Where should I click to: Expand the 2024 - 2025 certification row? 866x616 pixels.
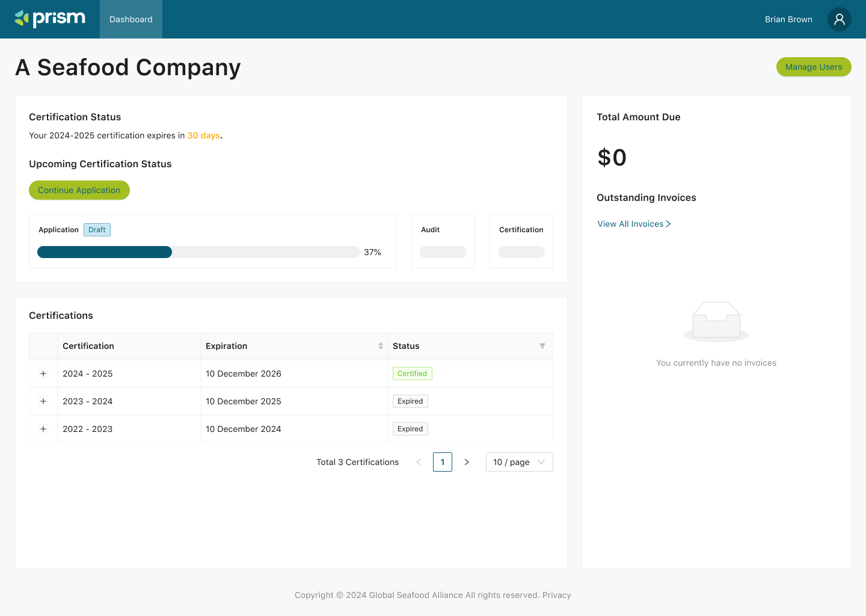(x=43, y=374)
